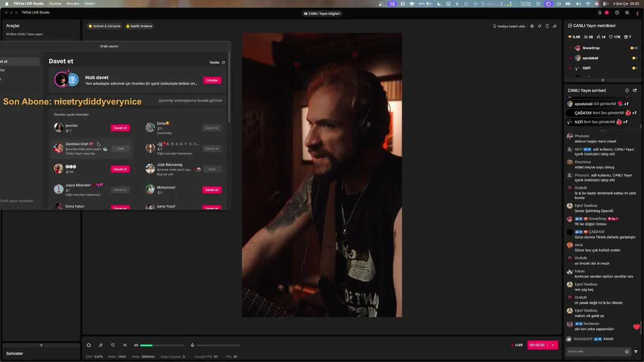Screen dimensions: 644x362
Task: Click the heart likes metric 17K
Action: coord(614,37)
